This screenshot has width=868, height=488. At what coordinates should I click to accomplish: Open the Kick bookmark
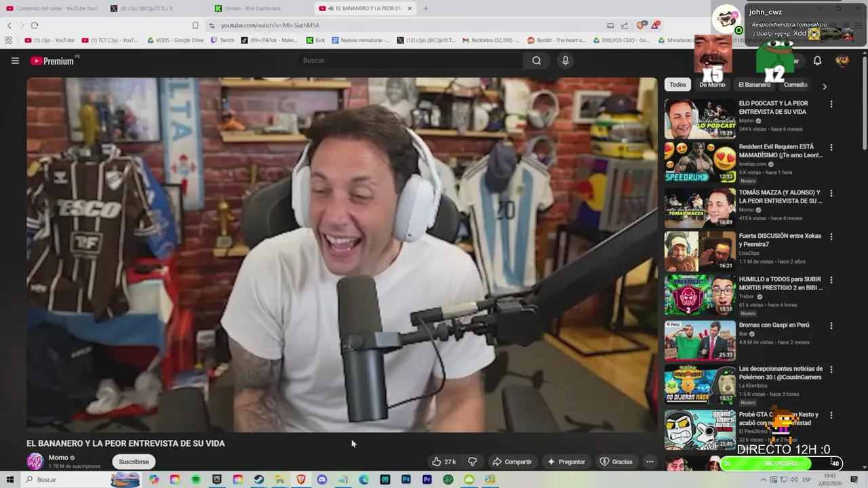point(315,40)
